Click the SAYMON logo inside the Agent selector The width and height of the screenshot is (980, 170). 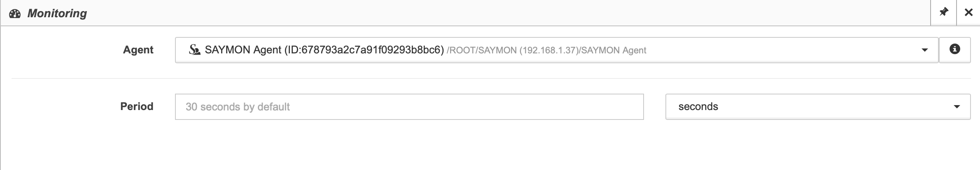(x=194, y=50)
